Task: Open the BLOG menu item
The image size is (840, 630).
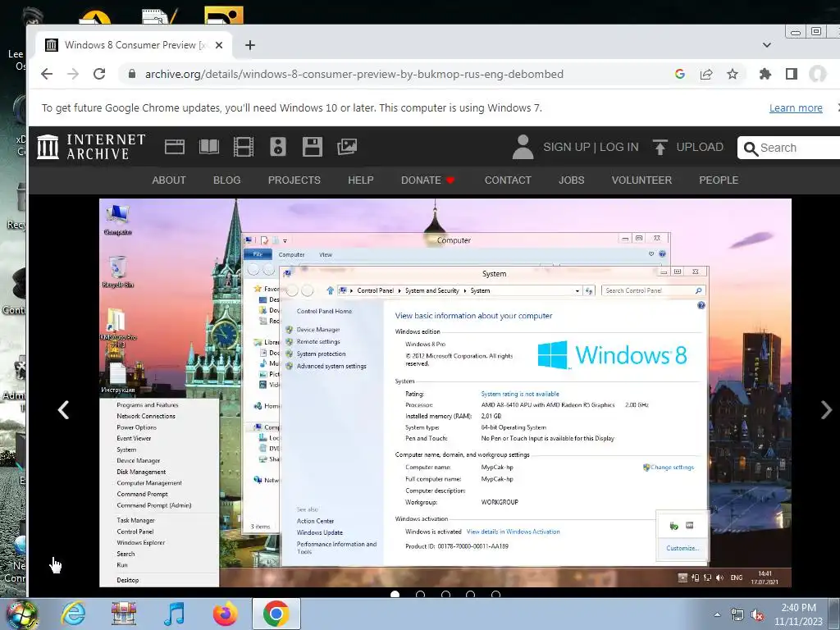Action: [x=226, y=180]
